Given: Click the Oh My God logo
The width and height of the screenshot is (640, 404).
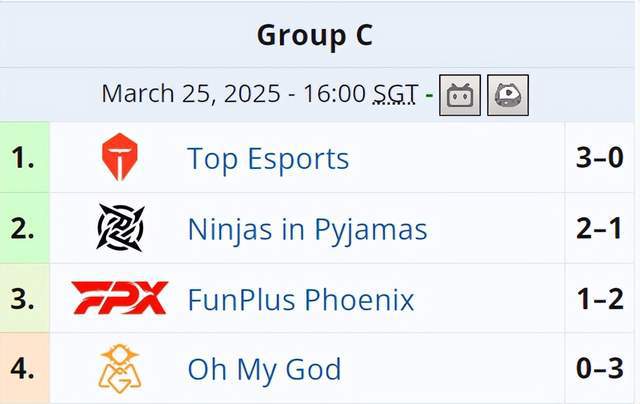Looking at the screenshot, I should [x=120, y=368].
